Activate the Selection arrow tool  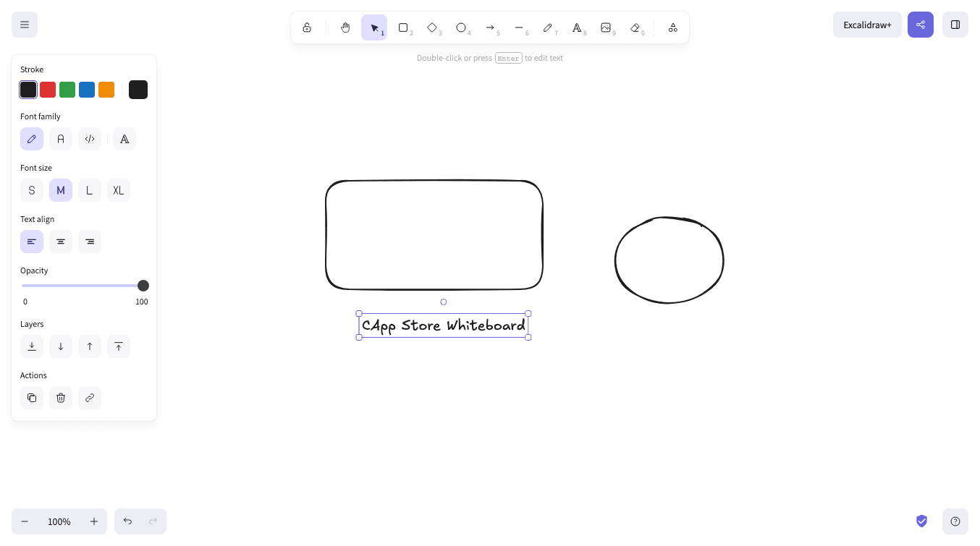click(x=374, y=27)
